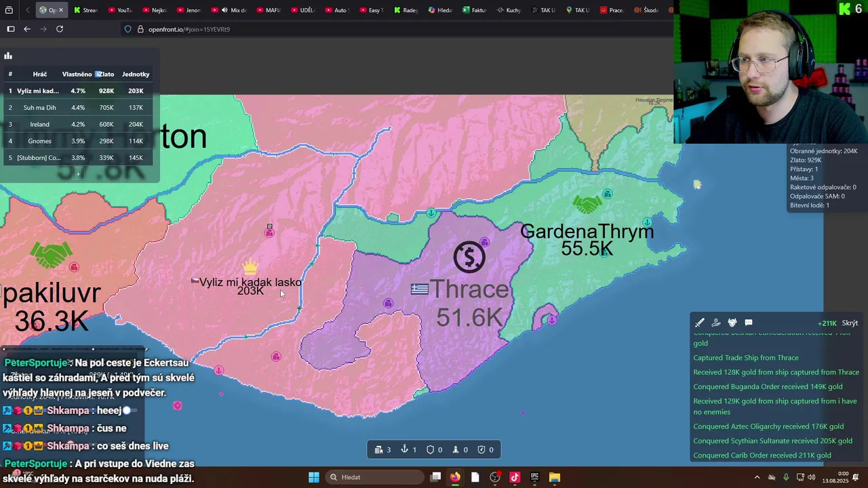Open the Windows Start menu
This screenshot has height=488, width=868.
point(314,477)
